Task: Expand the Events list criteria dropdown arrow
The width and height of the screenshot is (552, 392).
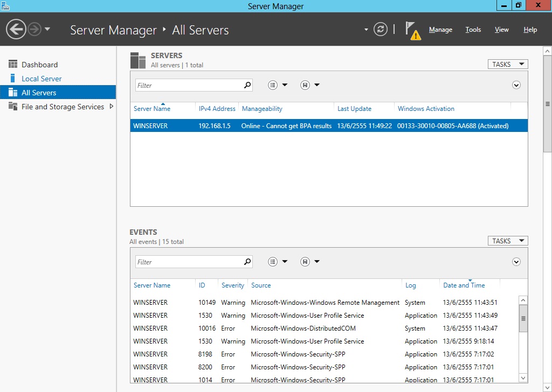Action: click(285, 261)
